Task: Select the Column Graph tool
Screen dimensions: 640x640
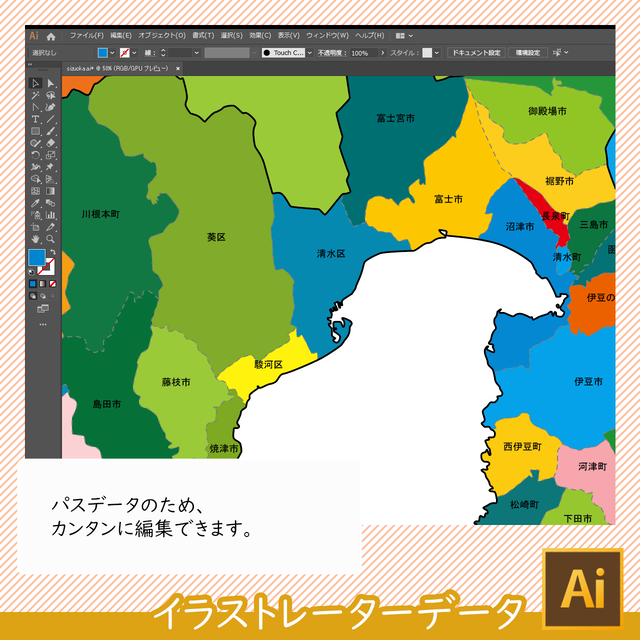Action: 51,215
